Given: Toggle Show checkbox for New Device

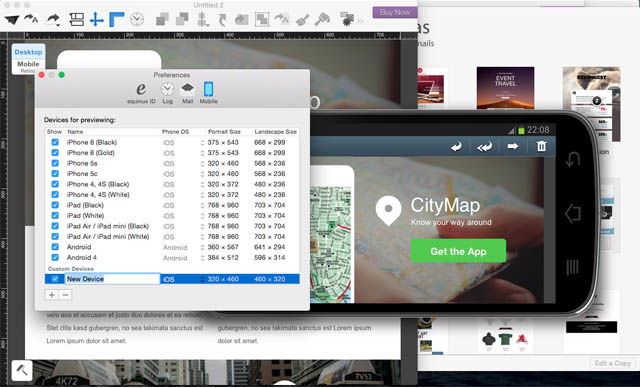Looking at the screenshot, I should pyautogui.click(x=55, y=279).
